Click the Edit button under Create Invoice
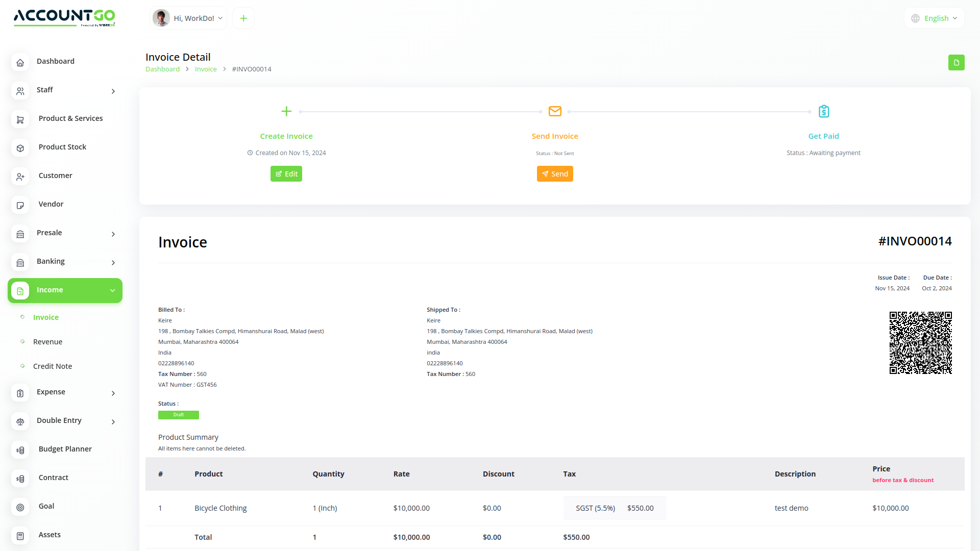The width and height of the screenshot is (980, 551). point(286,173)
